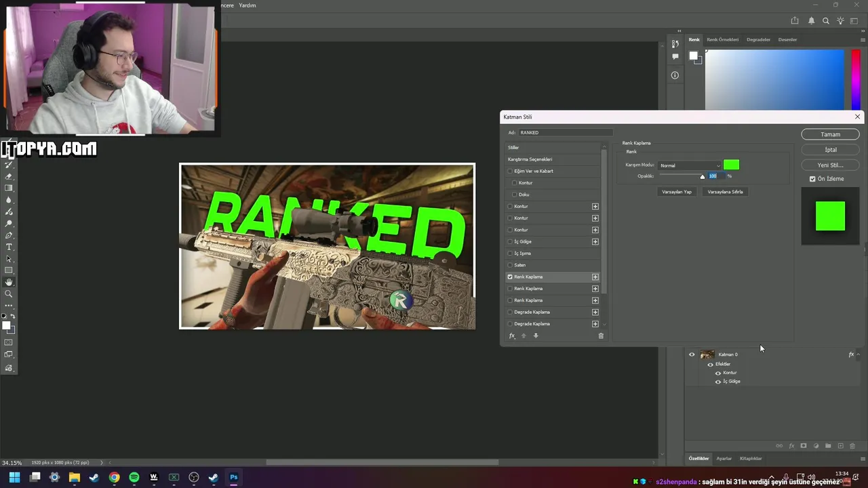The width and height of the screenshot is (868, 488).
Task: Hide the Kontur layer effect eye
Action: click(x=718, y=373)
